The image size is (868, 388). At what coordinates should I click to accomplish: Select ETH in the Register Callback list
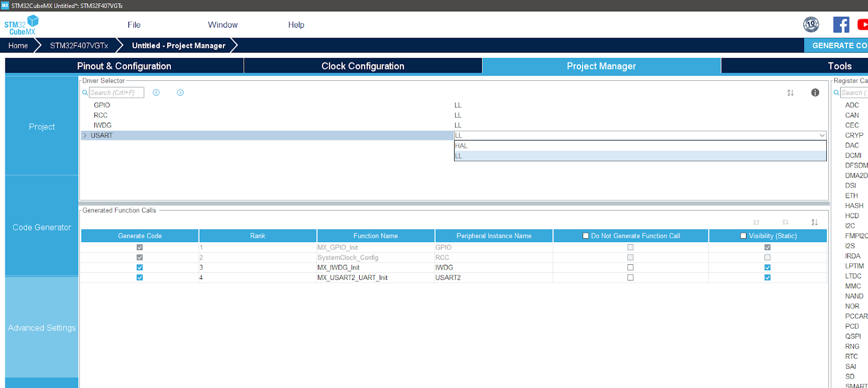coord(851,196)
